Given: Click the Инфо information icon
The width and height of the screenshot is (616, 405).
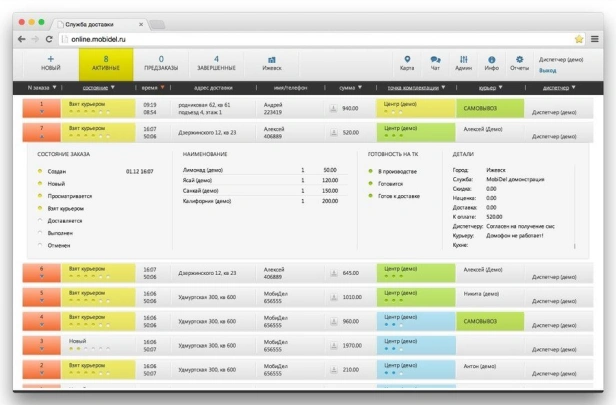Looking at the screenshot, I should click(491, 60).
